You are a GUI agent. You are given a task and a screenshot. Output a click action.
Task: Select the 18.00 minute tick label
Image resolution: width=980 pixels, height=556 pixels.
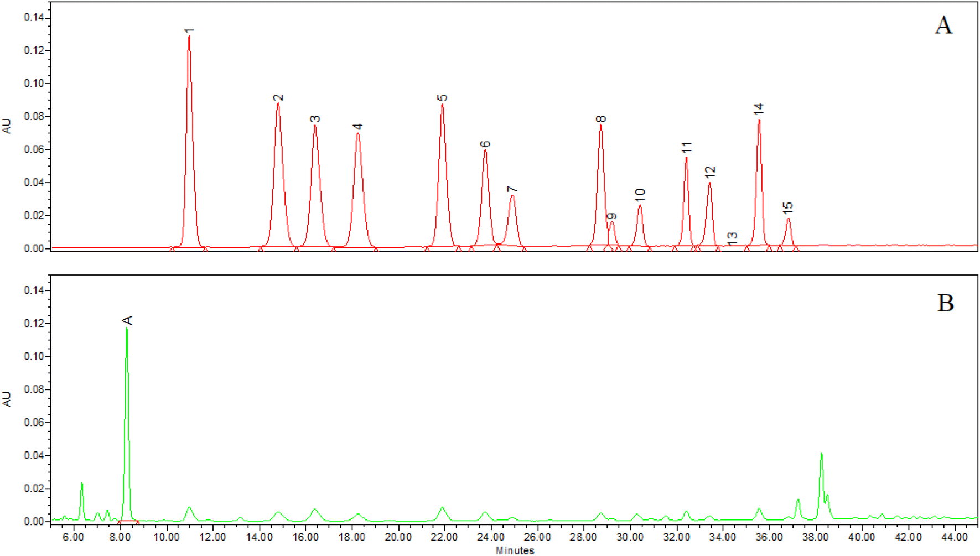(352, 537)
